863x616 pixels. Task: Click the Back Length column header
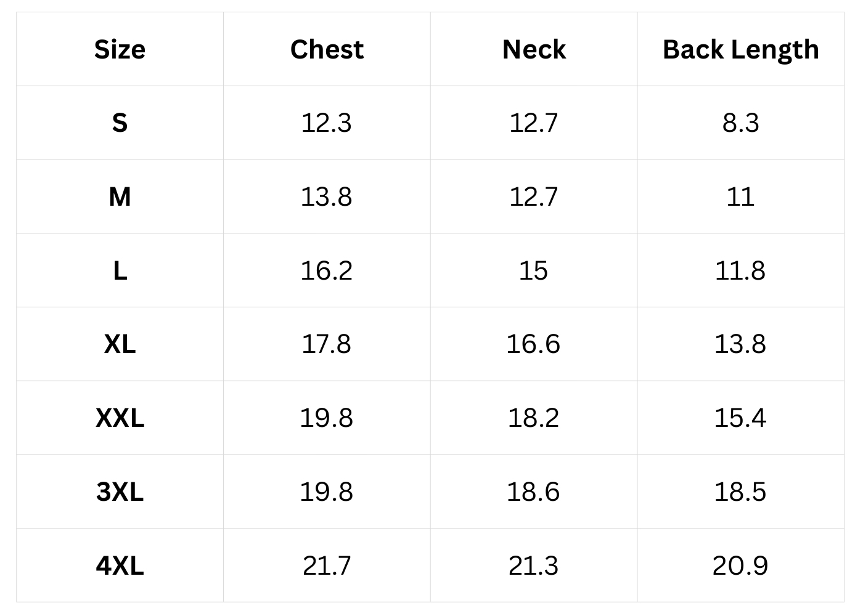pos(740,49)
